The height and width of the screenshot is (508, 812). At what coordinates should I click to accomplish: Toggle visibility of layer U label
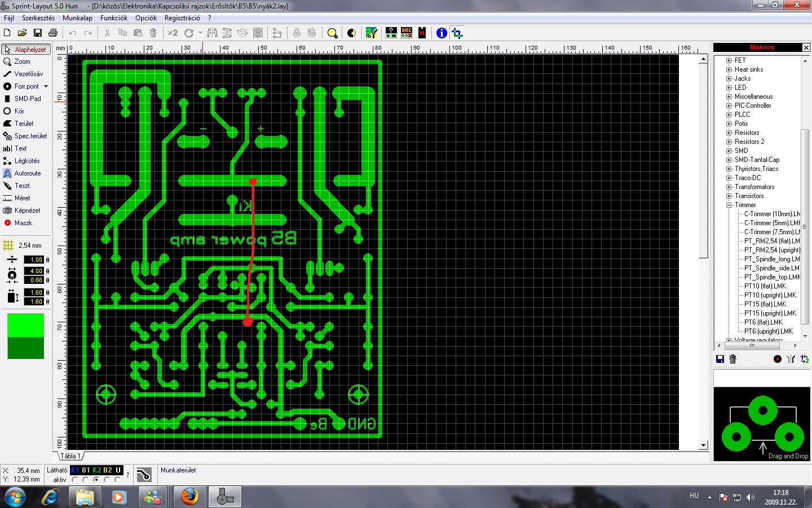118,470
